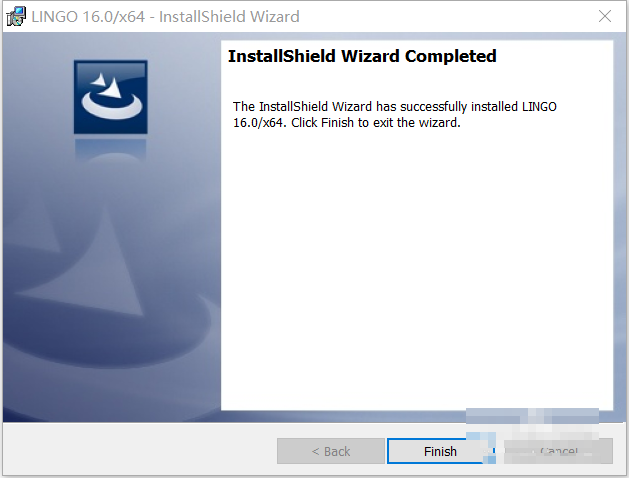Click the white ring swoosh in the logo
The height and width of the screenshot is (478, 629).
112,105
